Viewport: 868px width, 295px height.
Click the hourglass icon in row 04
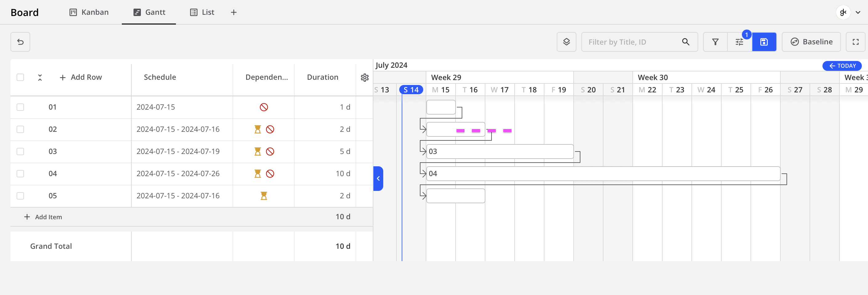[x=258, y=173]
